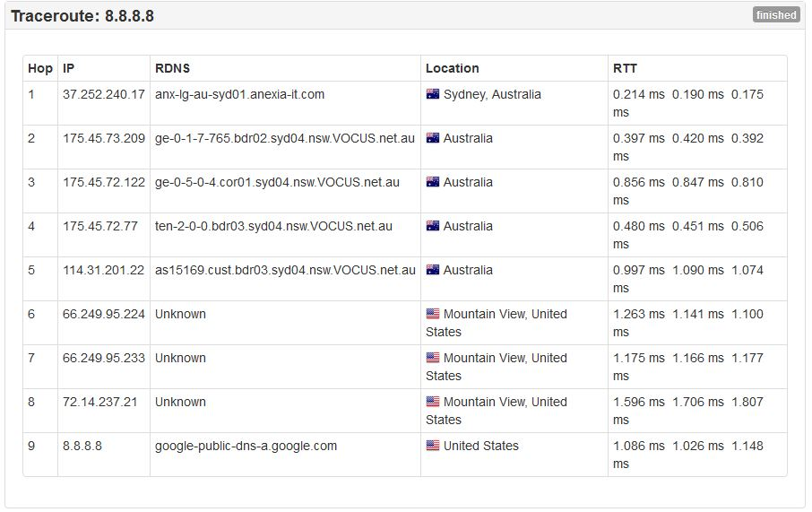Screen dimensions: 812x512
Task: Click google-public-dns-a.google.com hostname
Action: coord(246,446)
